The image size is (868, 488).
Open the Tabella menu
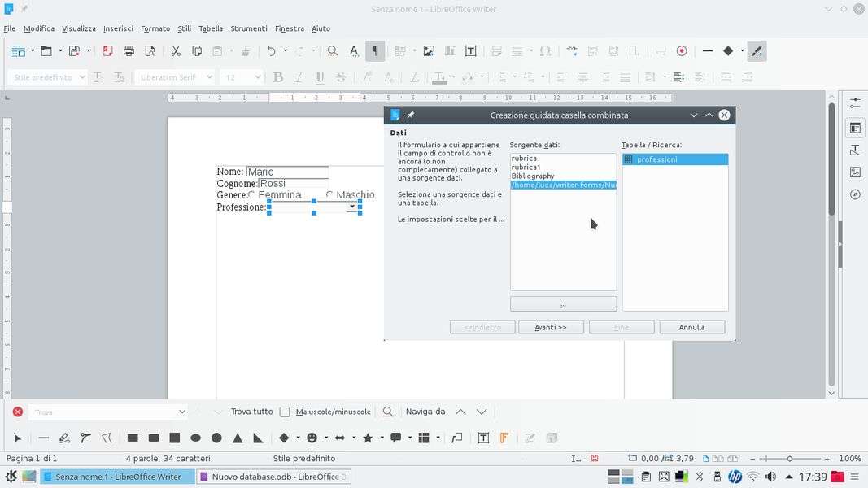(x=211, y=28)
